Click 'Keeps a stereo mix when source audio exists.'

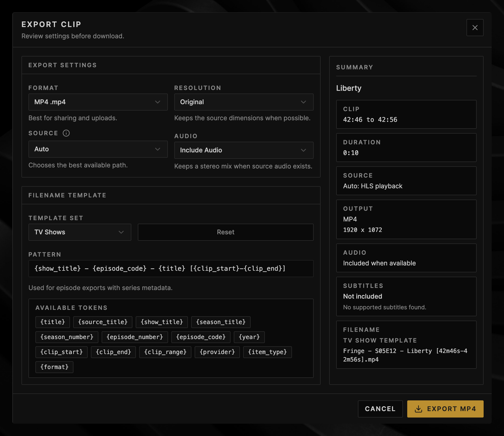pyautogui.click(x=243, y=166)
